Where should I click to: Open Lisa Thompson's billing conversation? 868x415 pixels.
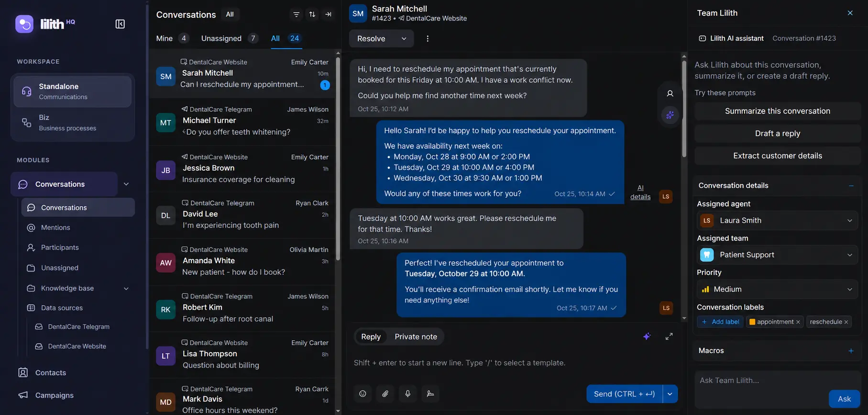242,354
